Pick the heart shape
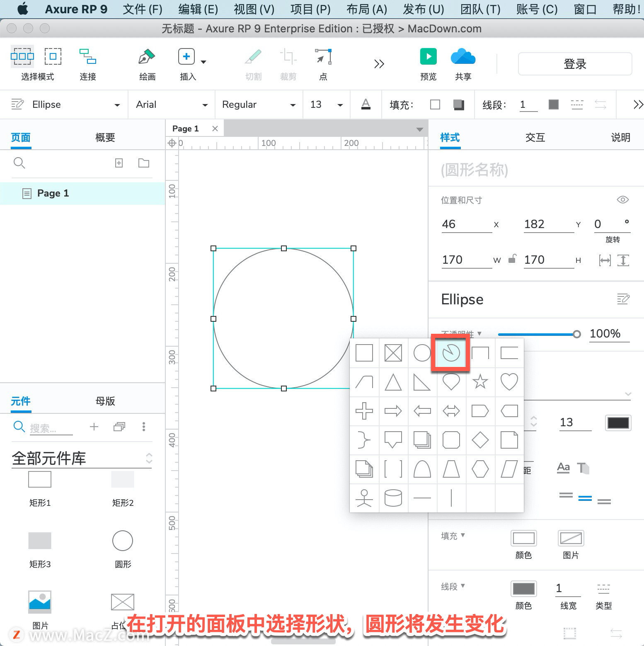644x646 pixels. point(509,381)
